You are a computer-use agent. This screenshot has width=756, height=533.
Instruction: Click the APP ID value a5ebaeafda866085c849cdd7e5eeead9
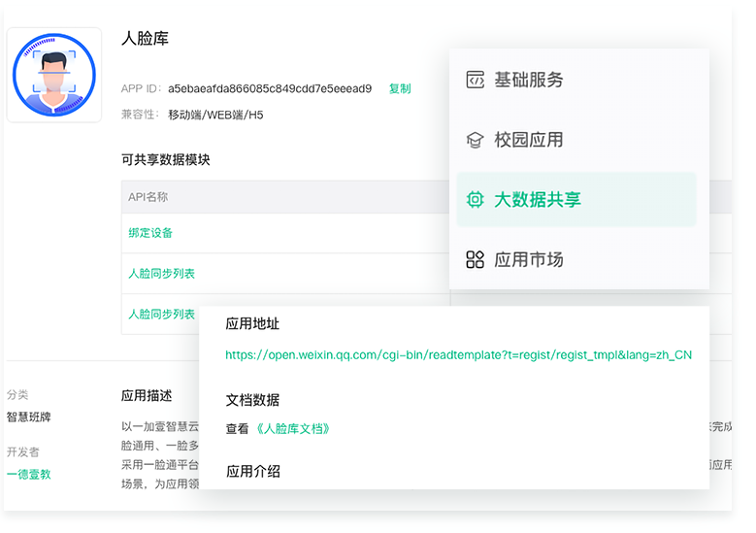[270, 88]
